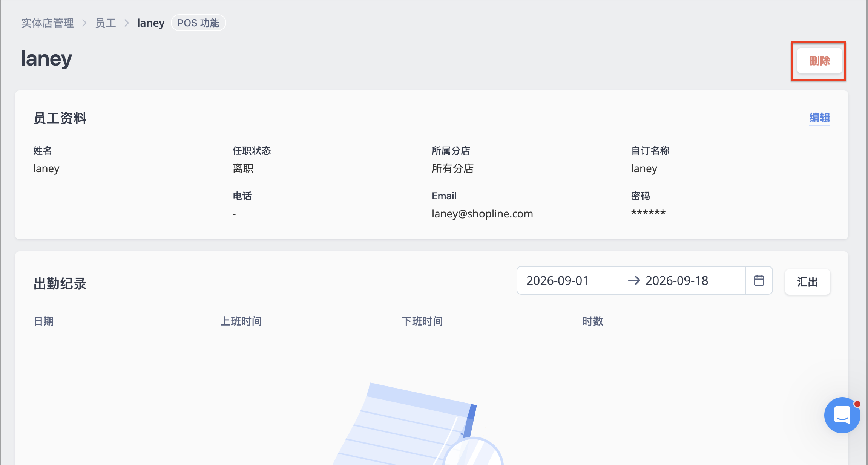This screenshot has width=868, height=465.
Task: Click the masked password ******
Action: (x=648, y=213)
